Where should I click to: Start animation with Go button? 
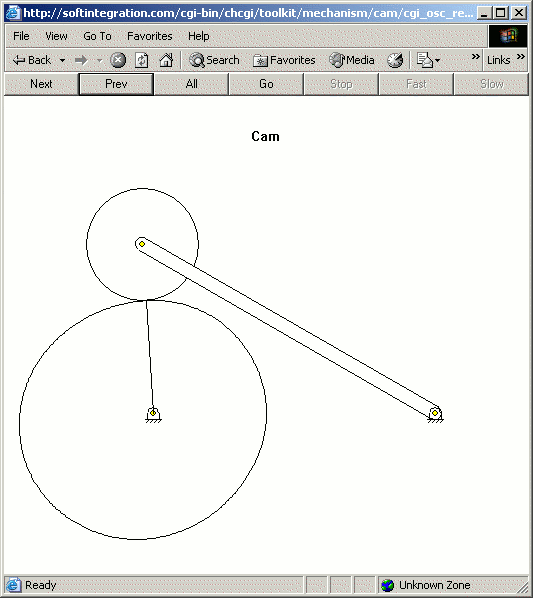click(x=266, y=84)
